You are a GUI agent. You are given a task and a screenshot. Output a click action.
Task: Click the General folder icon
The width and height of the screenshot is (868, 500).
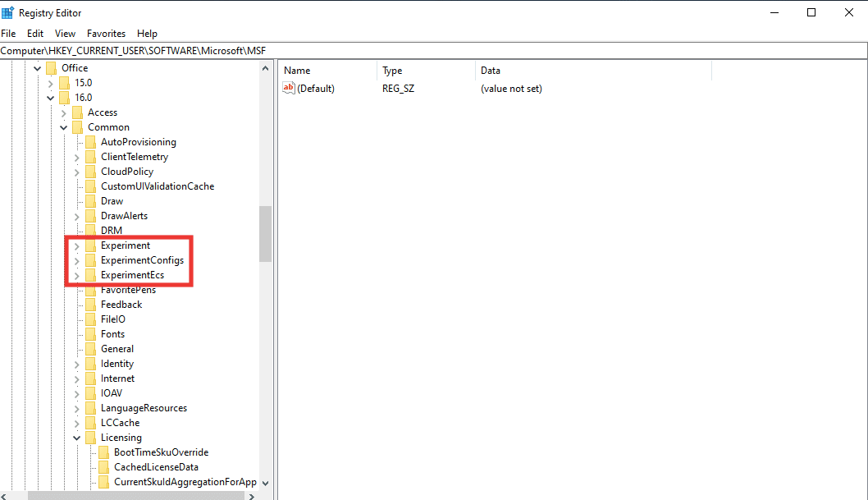[x=91, y=349]
